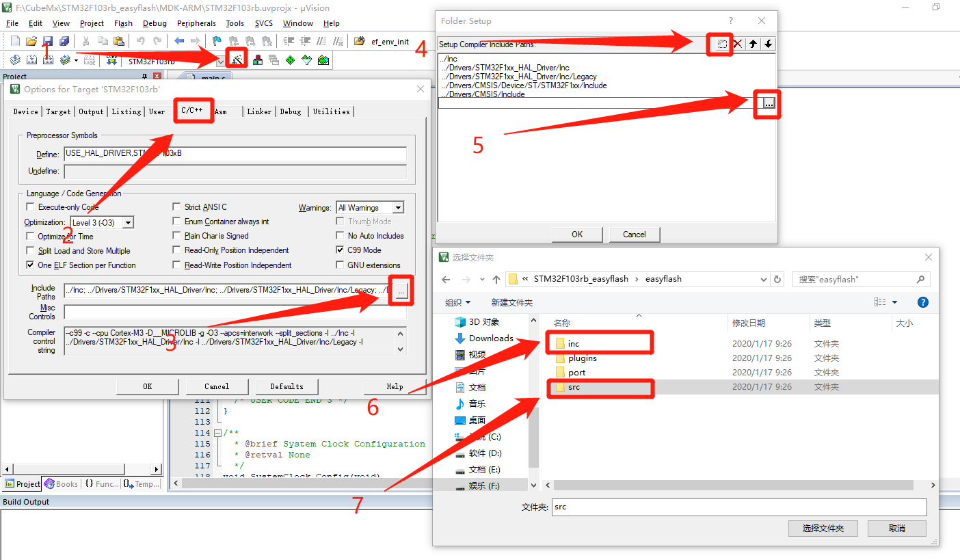Switch to the Linker tab
Screen dimensions: 960x560
coord(259,111)
